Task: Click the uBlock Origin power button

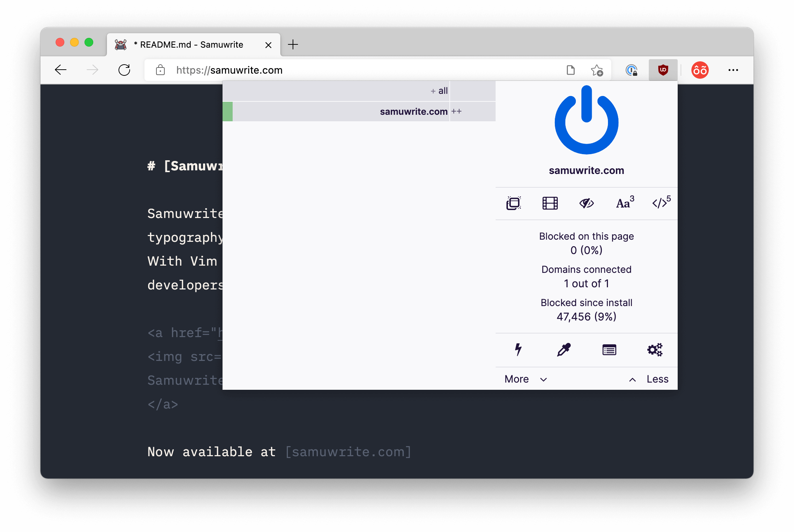Action: [586, 121]
